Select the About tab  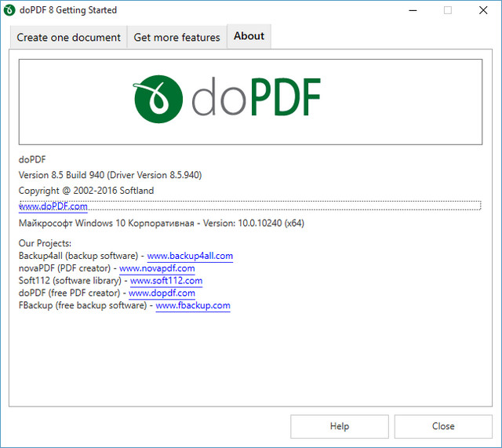tap(249, 36)
